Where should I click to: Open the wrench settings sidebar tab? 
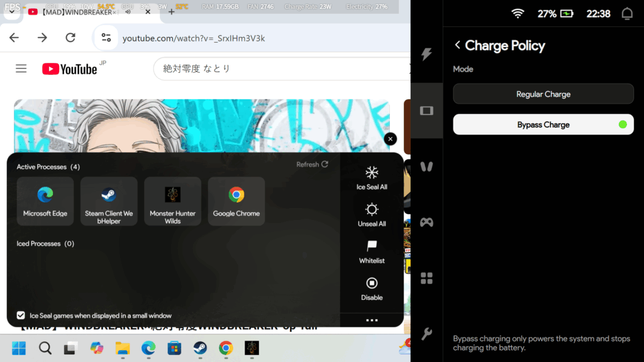(426, 334)
